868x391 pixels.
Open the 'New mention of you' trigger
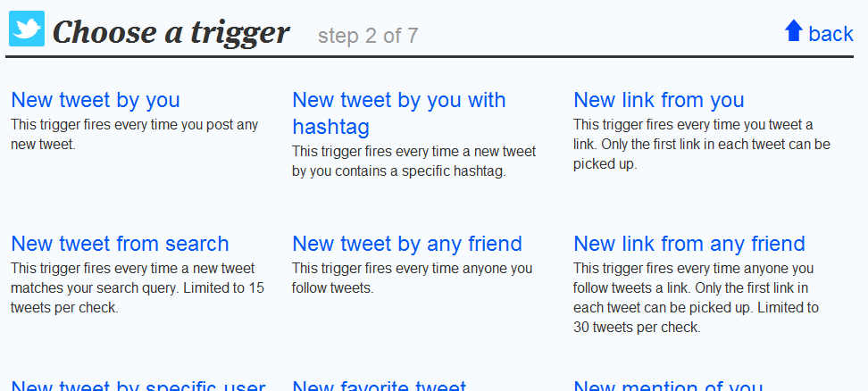tap(668, 386)
